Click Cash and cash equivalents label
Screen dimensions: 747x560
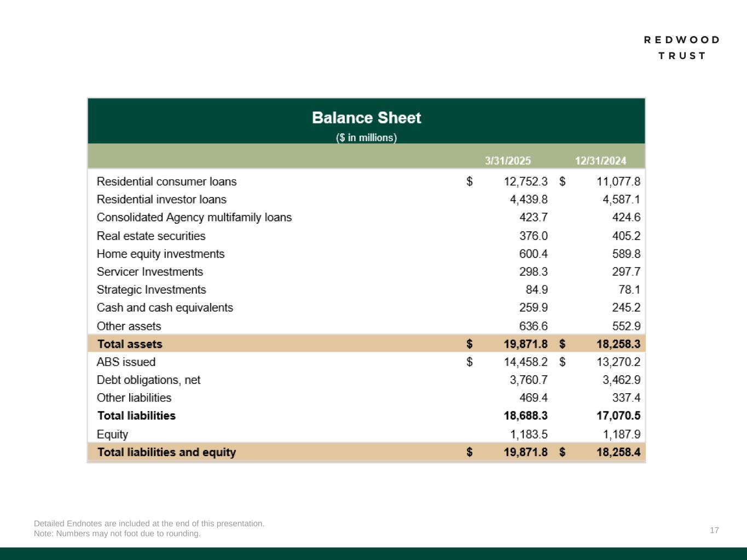(x=165, y=308)
